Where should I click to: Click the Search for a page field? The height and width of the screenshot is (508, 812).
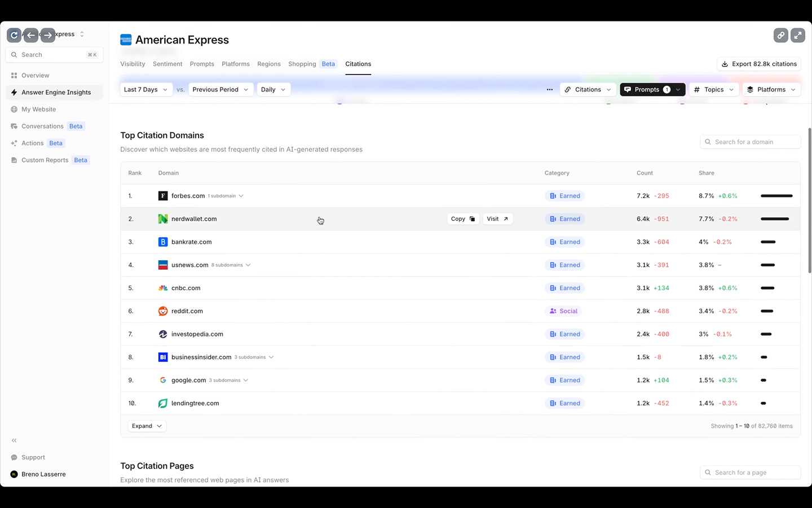[750, 472]
